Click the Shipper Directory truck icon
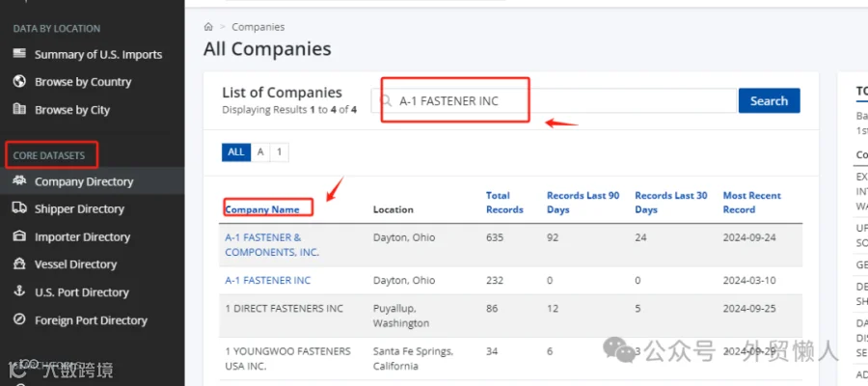 point(19,208)
